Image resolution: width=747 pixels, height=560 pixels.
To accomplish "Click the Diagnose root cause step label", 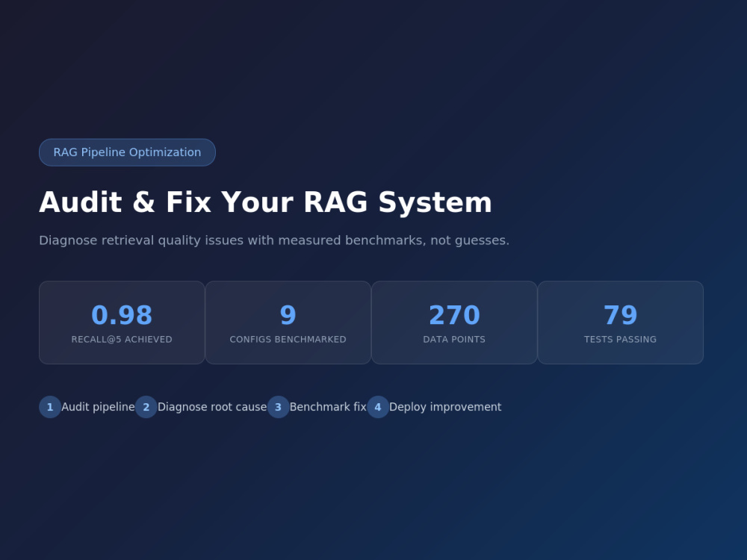I will pos(212,407).
